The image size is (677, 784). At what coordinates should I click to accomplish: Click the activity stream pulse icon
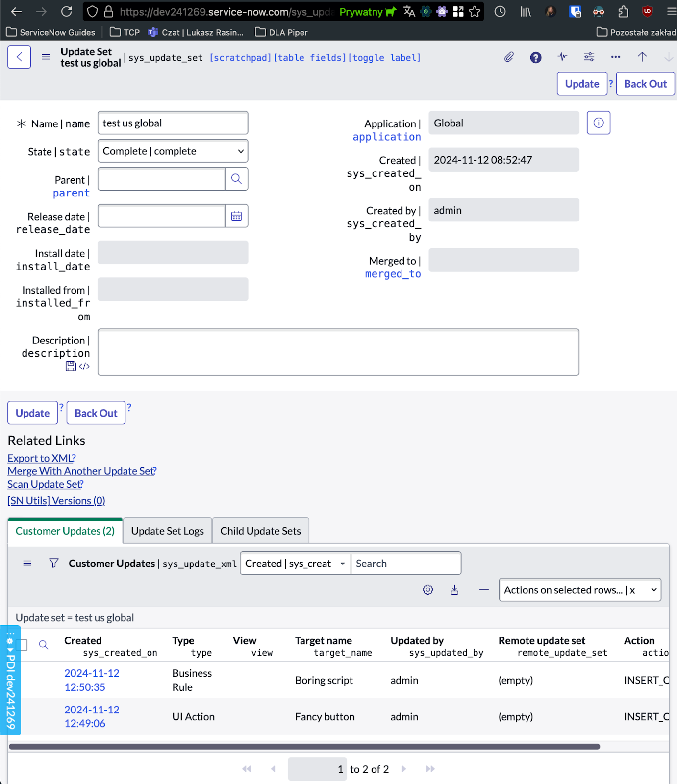[562, 57]
